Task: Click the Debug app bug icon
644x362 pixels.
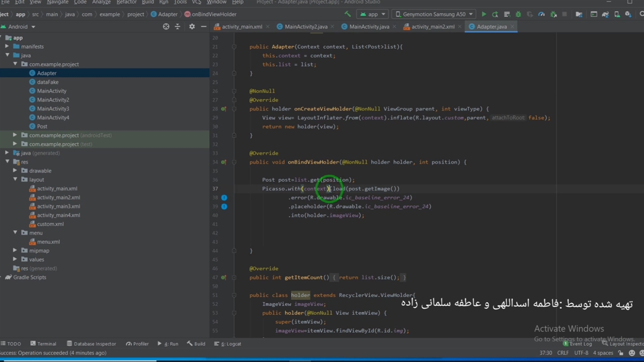Action: (x=518, y=15)
